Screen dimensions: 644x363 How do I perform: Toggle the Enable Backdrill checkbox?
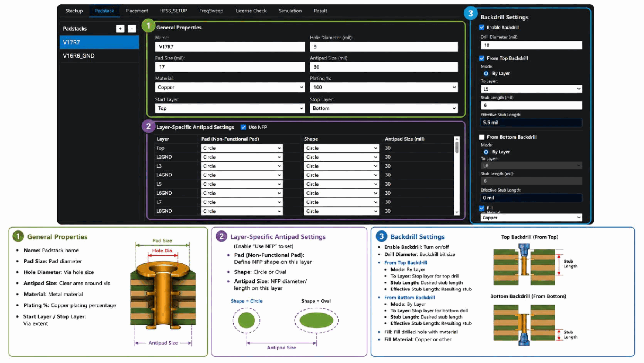pyautogui.click(x=482, y=28)
